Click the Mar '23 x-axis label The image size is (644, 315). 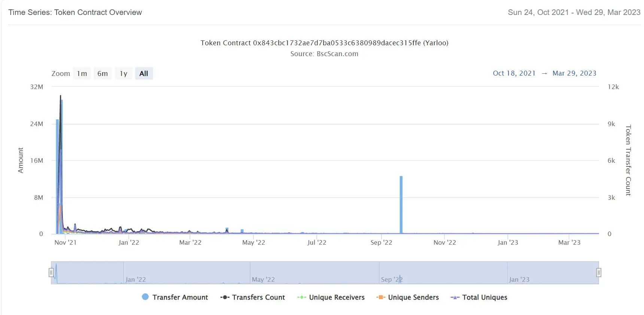(x=569, y=242)
